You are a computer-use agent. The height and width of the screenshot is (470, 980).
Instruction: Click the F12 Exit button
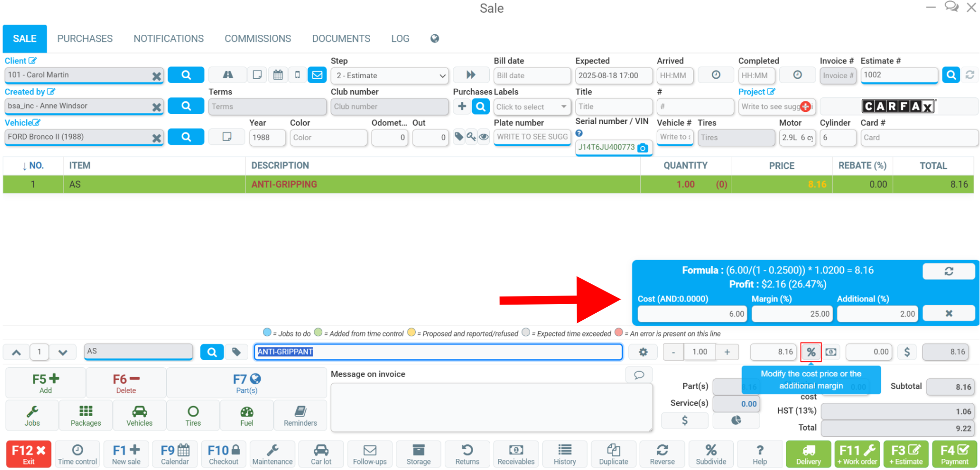click(x=29, y=454)
